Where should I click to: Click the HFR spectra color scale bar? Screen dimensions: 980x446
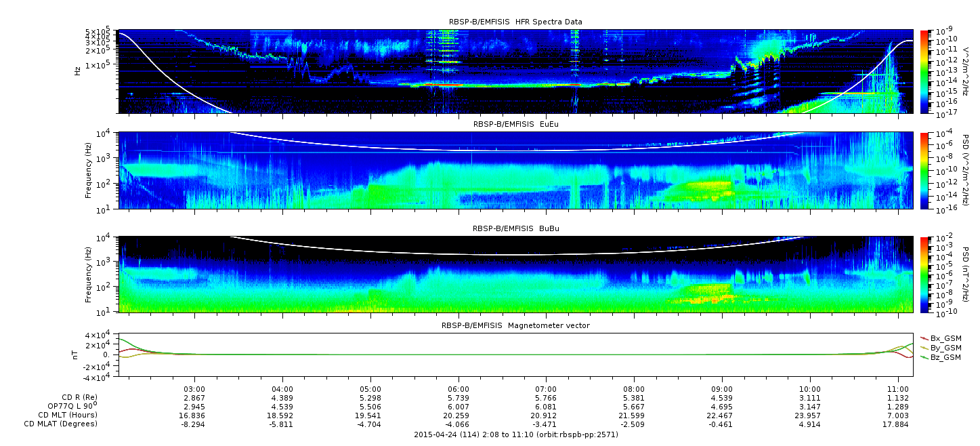click(923, 71)
